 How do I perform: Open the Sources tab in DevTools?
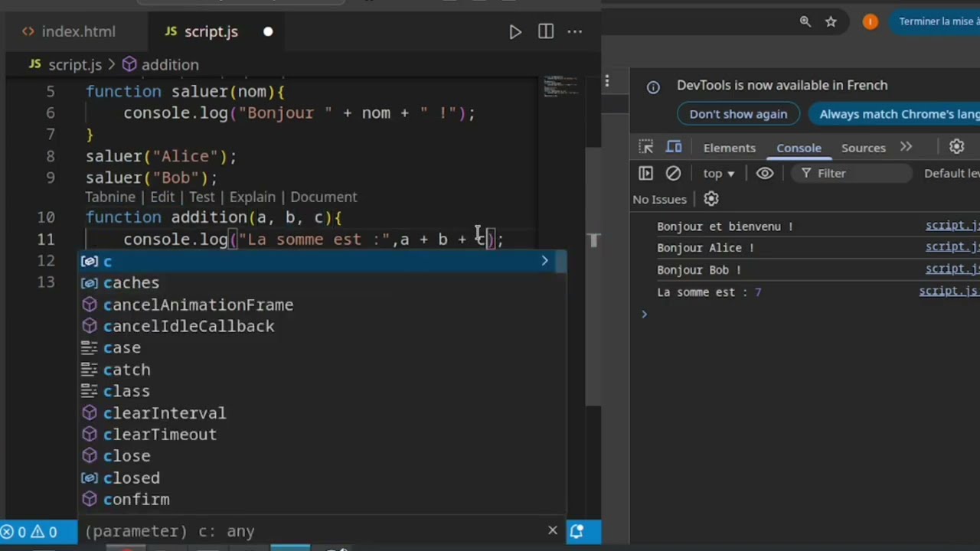coord(863,148)
